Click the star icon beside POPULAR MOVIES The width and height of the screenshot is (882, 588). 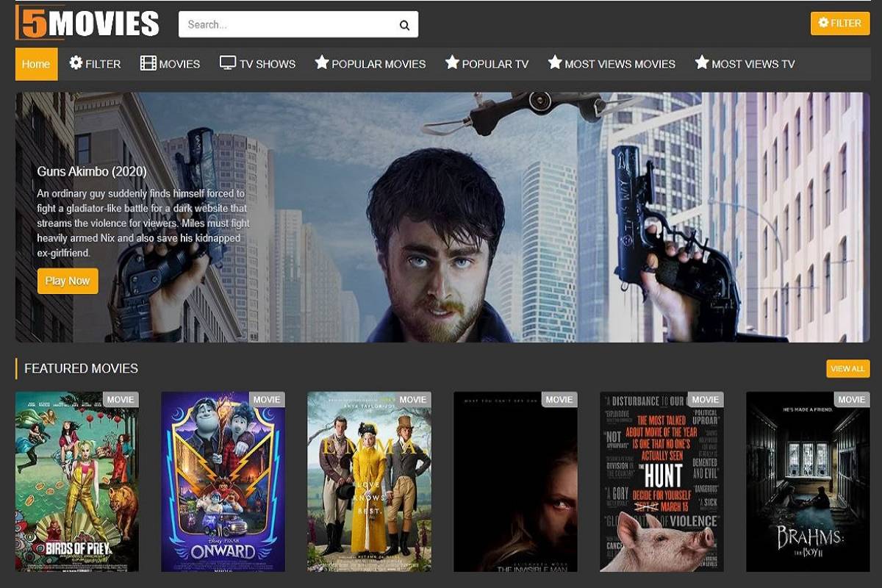tap(322, 62)
